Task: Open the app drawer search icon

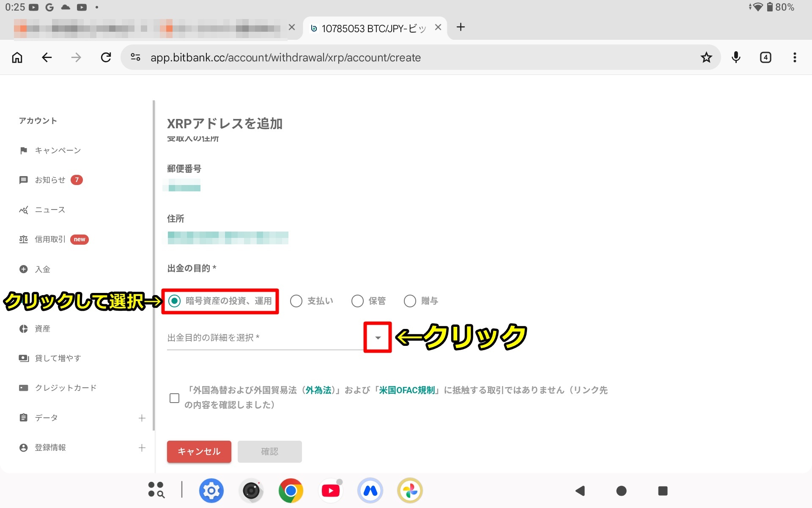Action: (156, 490)
